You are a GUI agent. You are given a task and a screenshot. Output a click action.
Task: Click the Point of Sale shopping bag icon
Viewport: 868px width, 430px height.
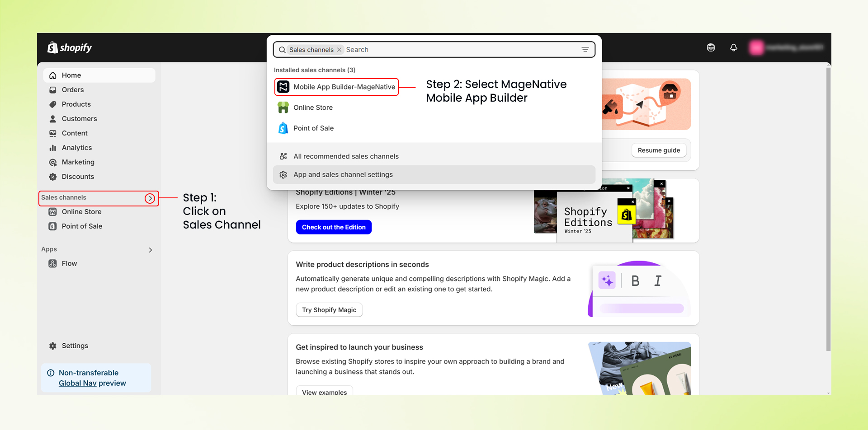pos(283,128)
